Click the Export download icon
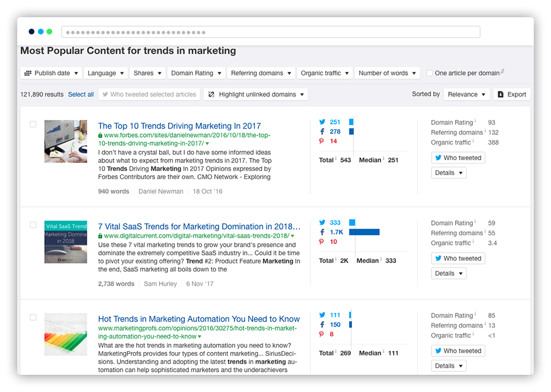 click(x=500, y=95)
